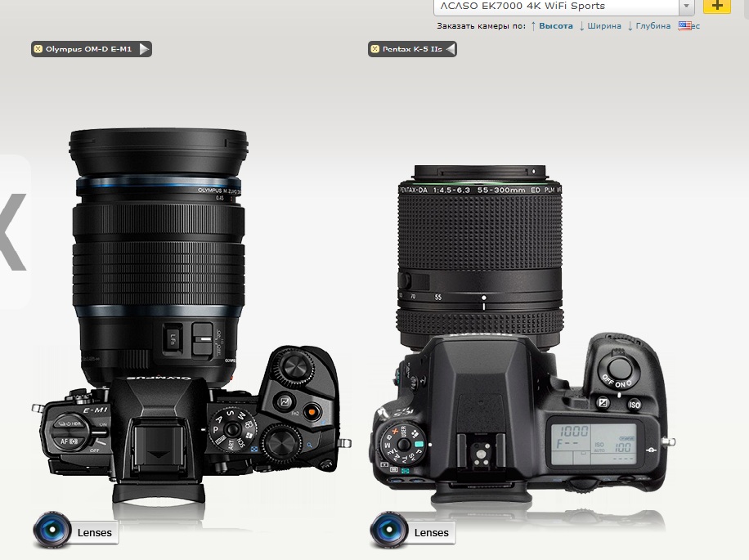
Task: Open the camera selection dropdown arrow
Action: (x=686, y=7)
